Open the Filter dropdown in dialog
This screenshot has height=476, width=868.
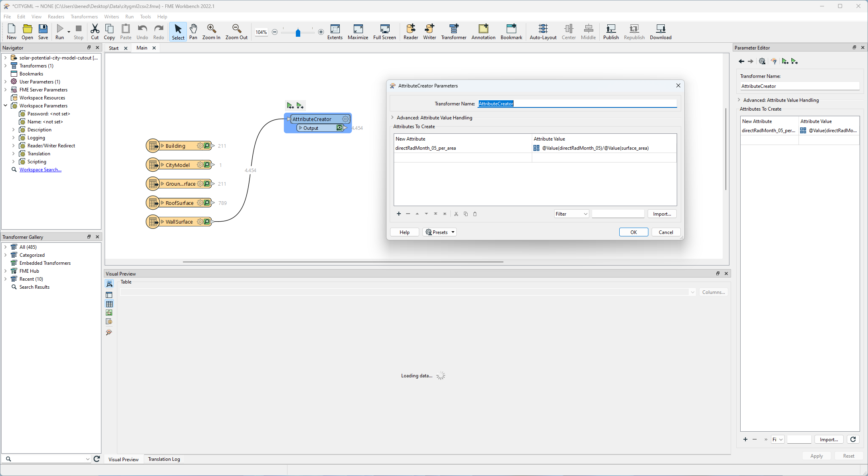(571, 214)
